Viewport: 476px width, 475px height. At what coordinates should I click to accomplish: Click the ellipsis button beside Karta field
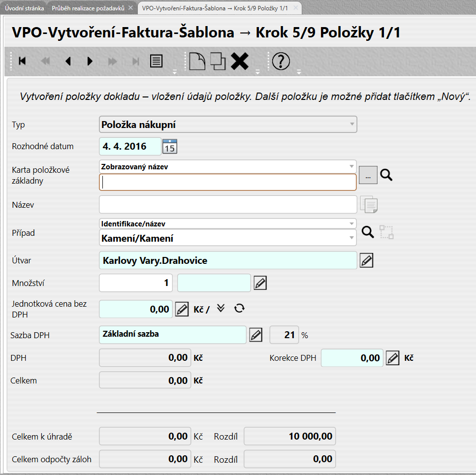(x=368, y=175)
